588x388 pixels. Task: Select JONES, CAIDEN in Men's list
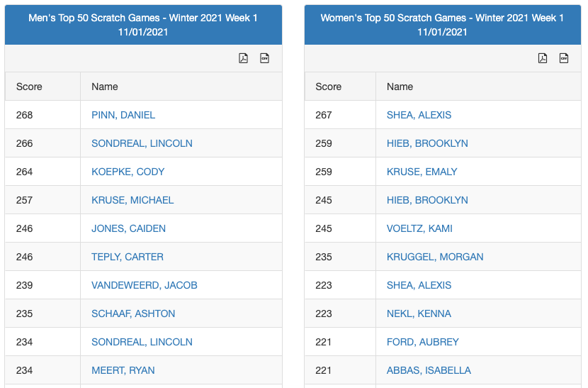(128, 228)
